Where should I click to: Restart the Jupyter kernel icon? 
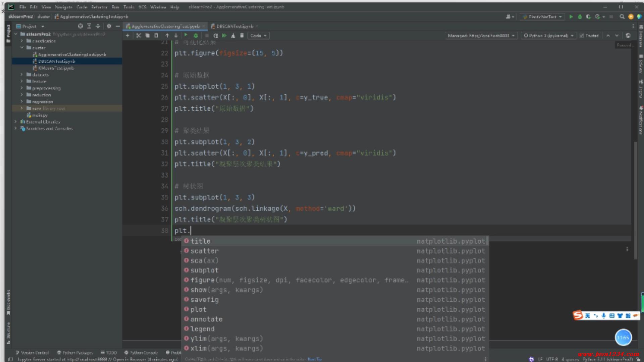216,36
